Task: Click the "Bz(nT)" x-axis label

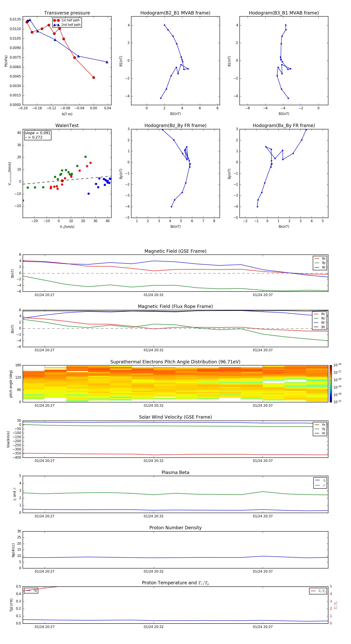Action: [175, 227]
